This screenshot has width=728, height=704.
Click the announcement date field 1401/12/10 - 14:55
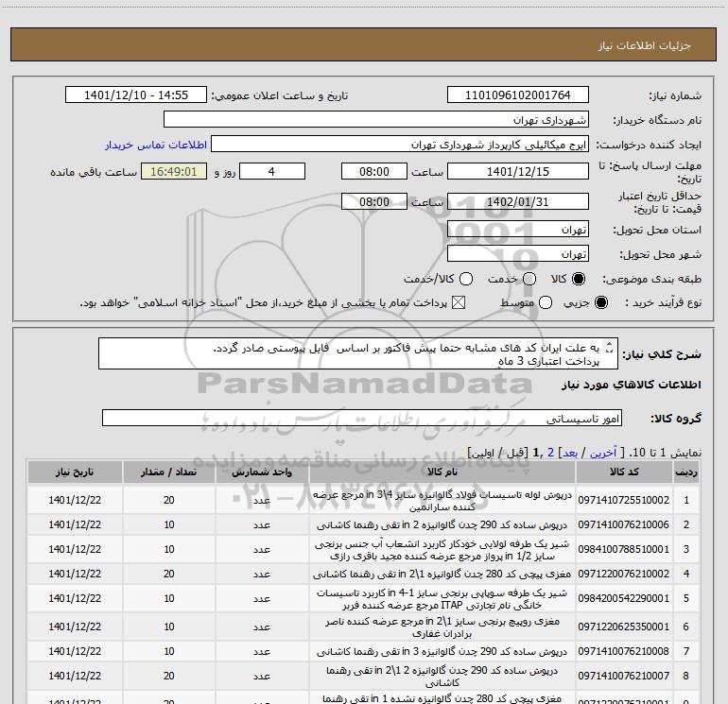point(136,95)
